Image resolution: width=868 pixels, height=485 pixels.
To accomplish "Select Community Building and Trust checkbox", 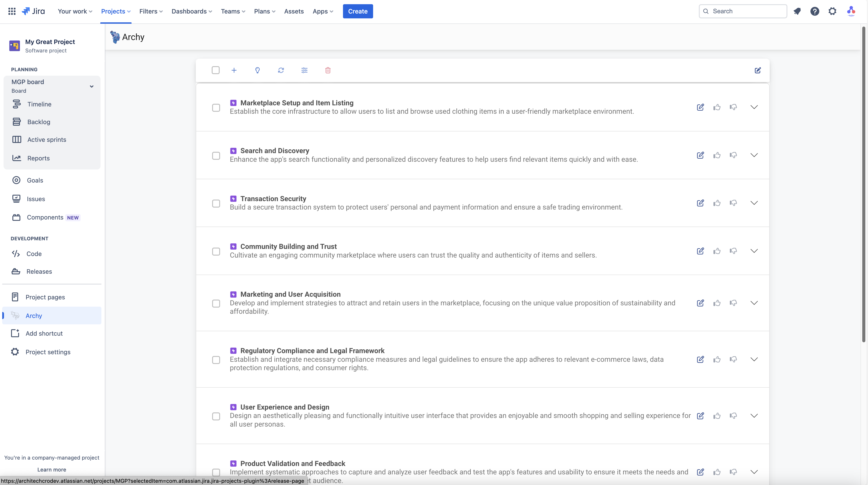I will pos(216,252).
